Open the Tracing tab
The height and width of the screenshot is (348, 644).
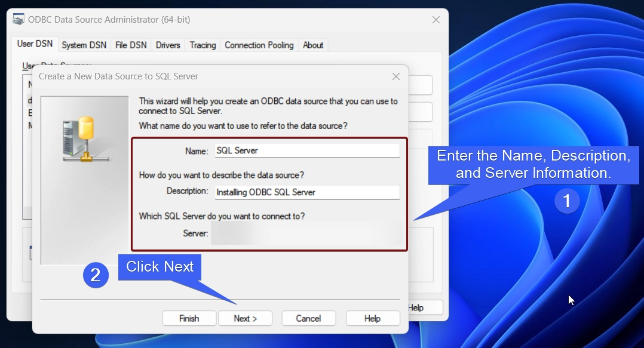(x=203, y=45)
